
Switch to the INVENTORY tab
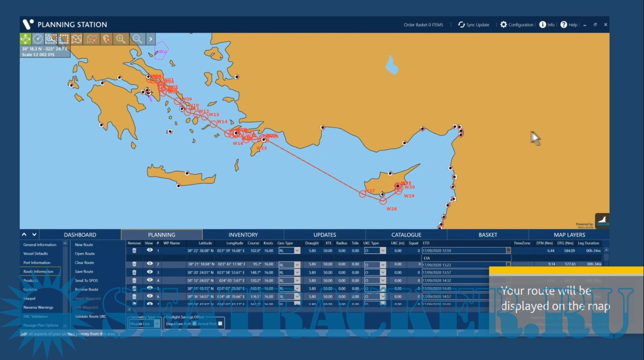tap(243, 235)
